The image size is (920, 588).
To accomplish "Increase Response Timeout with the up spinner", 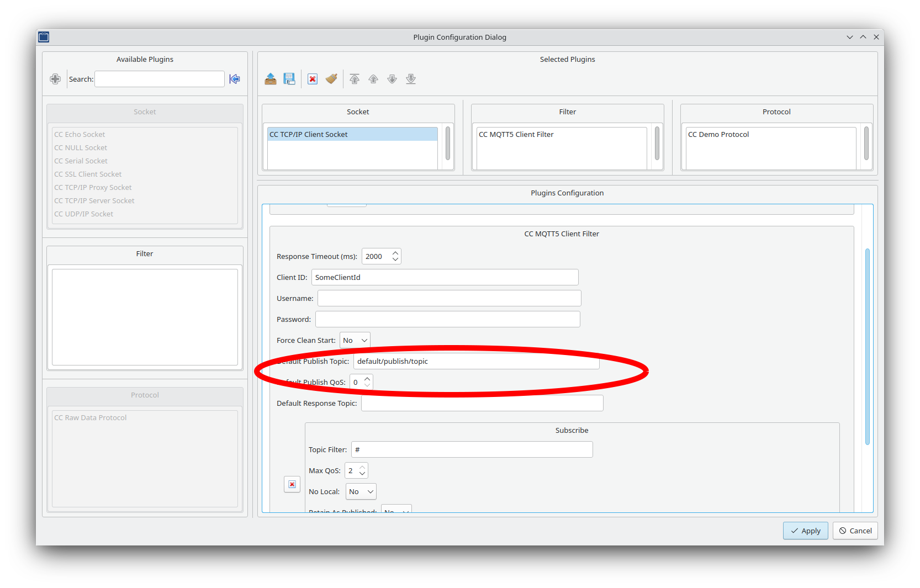I will click(x=395, y=253).
